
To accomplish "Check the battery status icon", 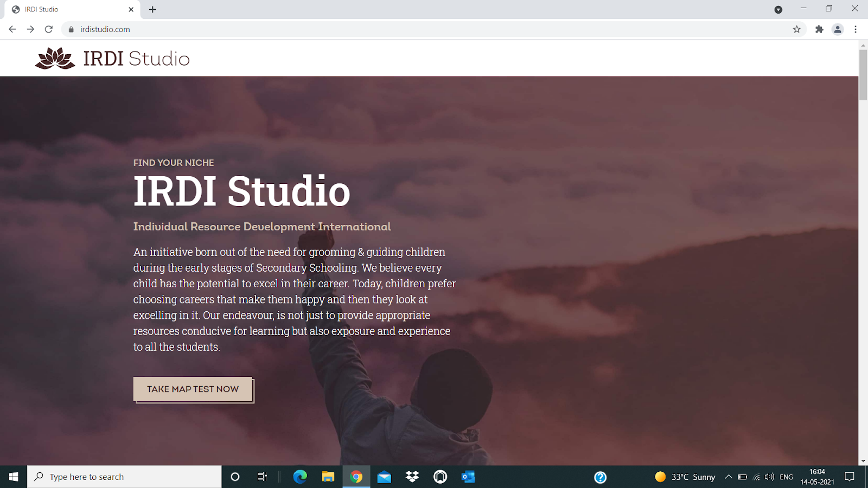I will [743, 477].
